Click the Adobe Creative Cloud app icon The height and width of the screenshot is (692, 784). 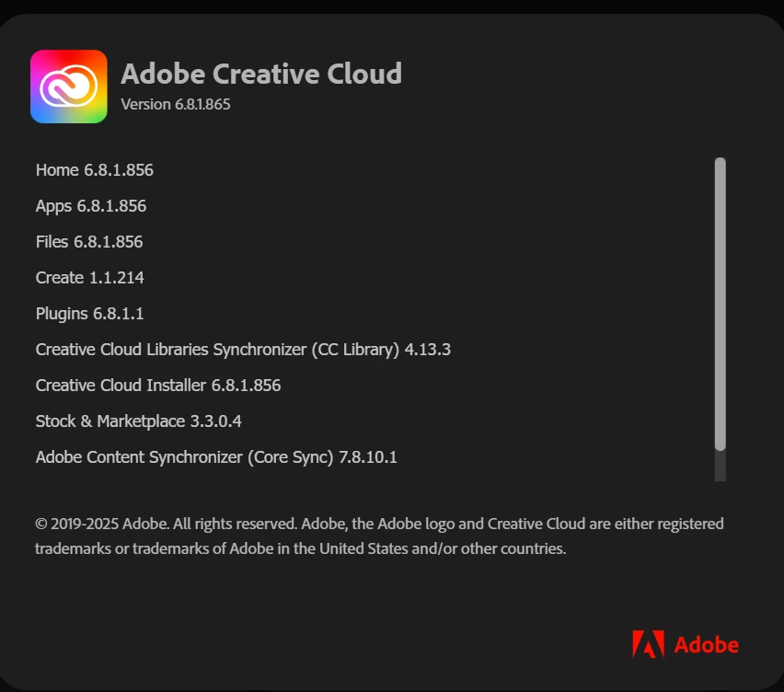coord(68,86)
